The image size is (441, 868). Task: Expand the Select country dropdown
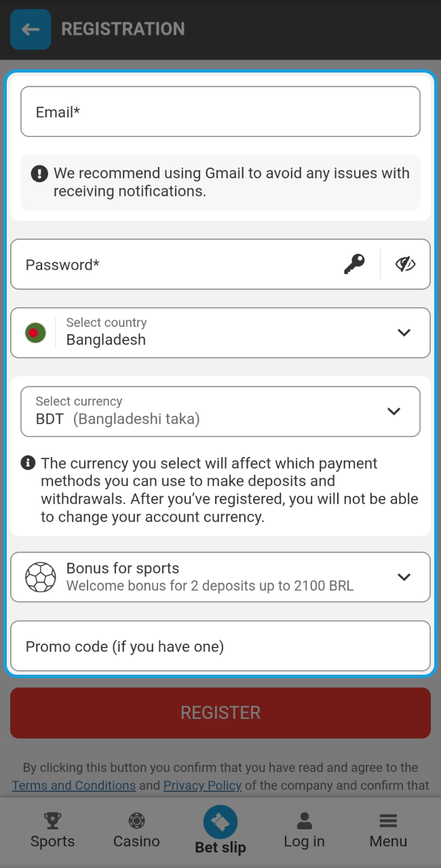[x=404, y=333]
